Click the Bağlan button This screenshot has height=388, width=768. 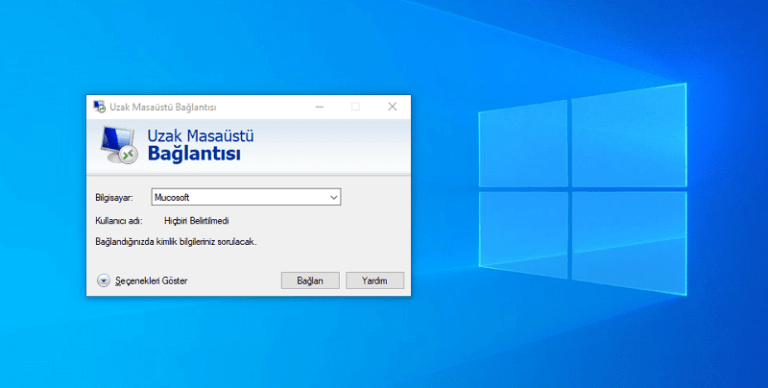(x=310, y=281)
